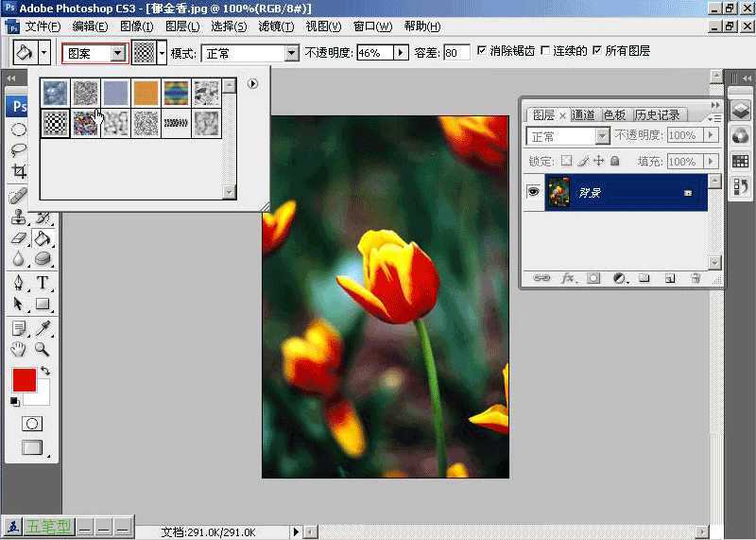
Task: Toggle the 消除锯齿 anti-alias checkbox
Action: tap(482, 51)
